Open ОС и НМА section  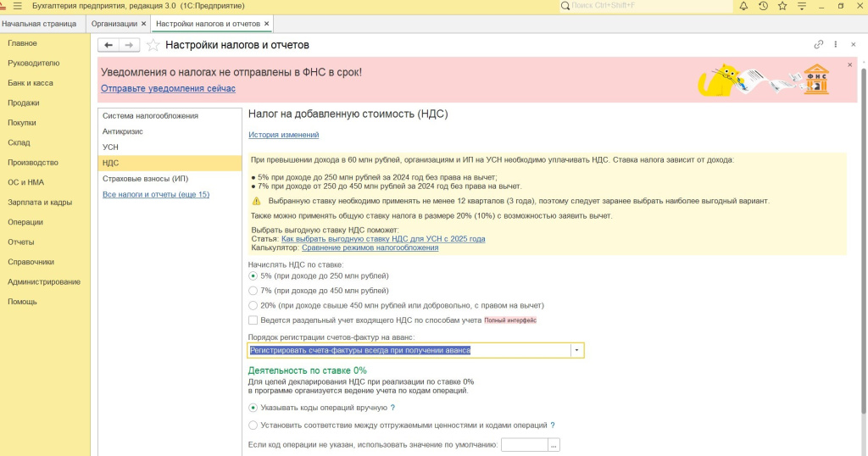coord(25,182)
